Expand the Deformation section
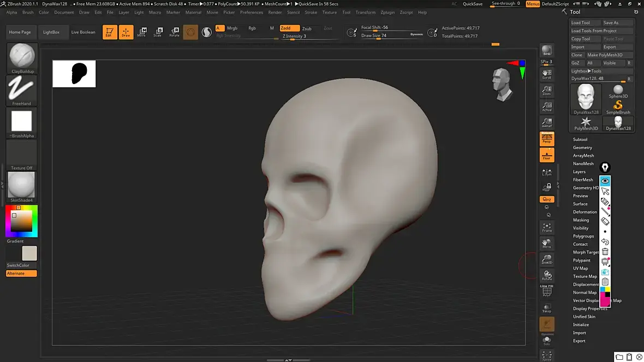This screenshot has height=362, width=644. coord(585,212)
